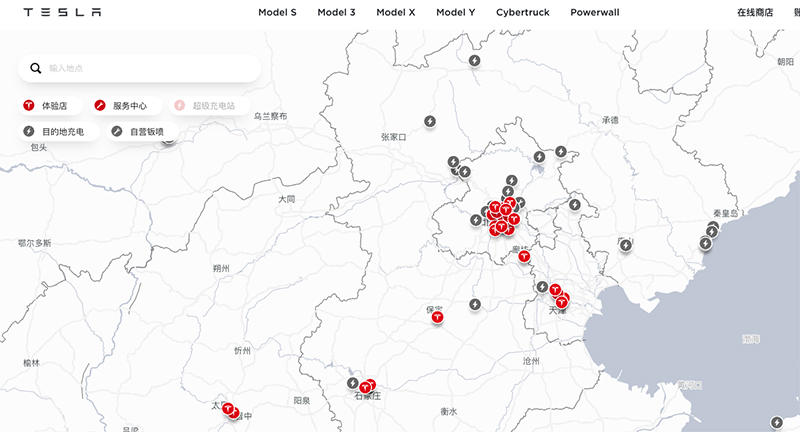Click the red Tesla marker near 太原
Viewport: 800px width, 432px height.
229,409
